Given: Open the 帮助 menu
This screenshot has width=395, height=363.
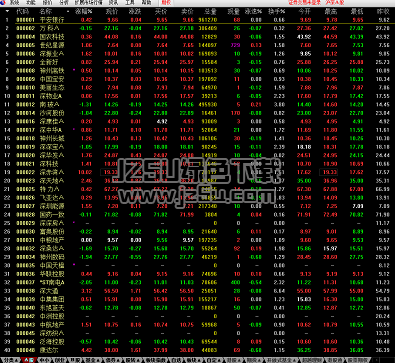Looking at the screenshot, I should pyautogui.click(x=146, y=2).
